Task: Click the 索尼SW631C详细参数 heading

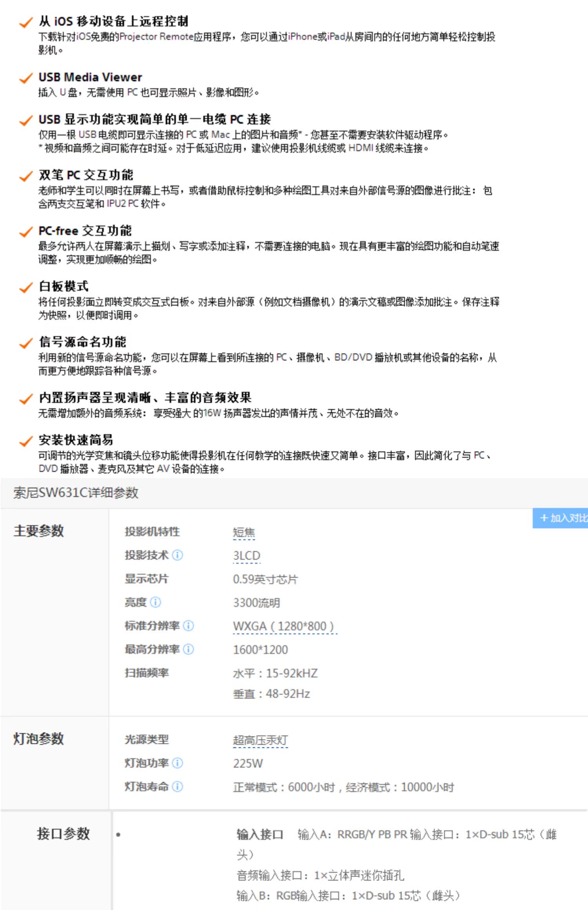Action: (76, 493)
